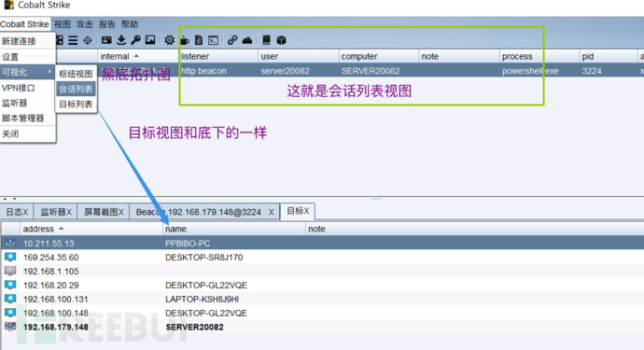
Task: Close the Beacon tab with X
Action: 271,212
